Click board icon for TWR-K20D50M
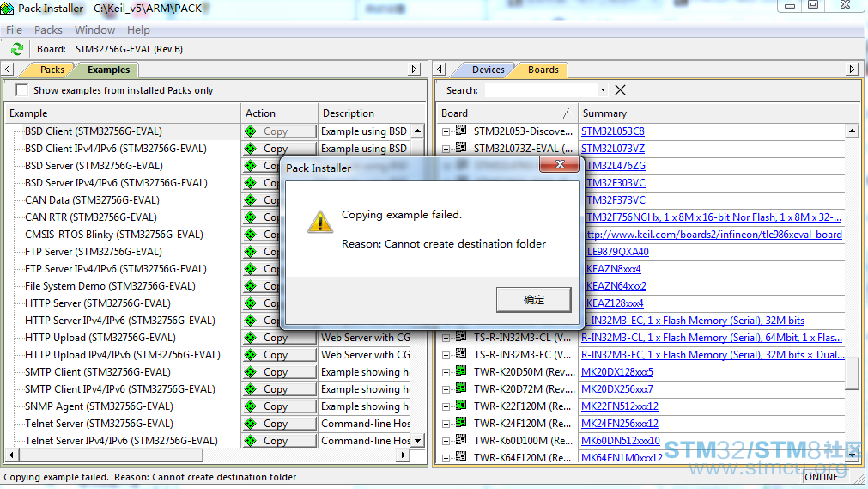The width and height of the screenshot is (868, 489). point(461,371)
